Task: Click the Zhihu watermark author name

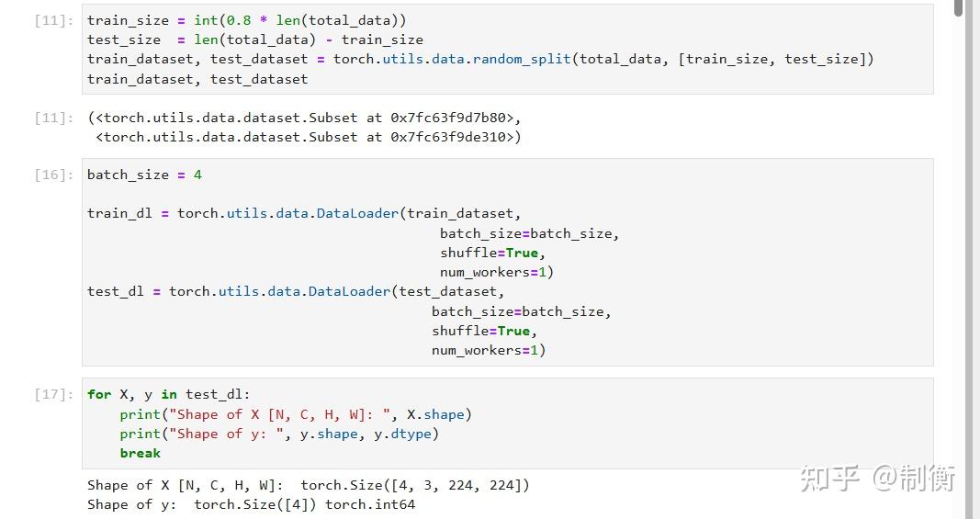Action: [914, 479]
